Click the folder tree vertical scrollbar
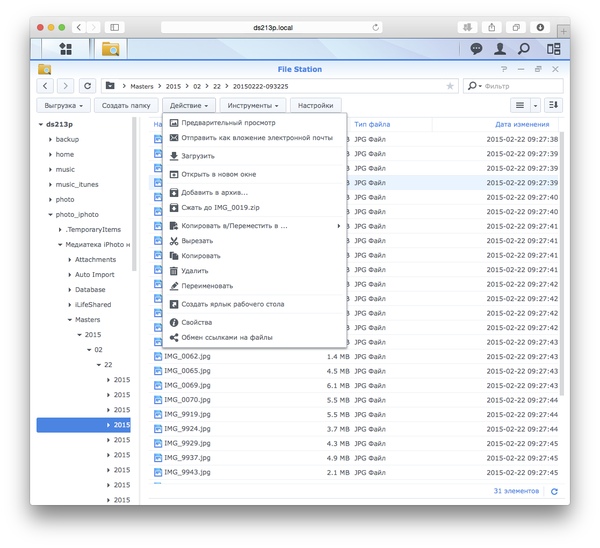Screen dimensions: 600x548 (x=134, y=194)
